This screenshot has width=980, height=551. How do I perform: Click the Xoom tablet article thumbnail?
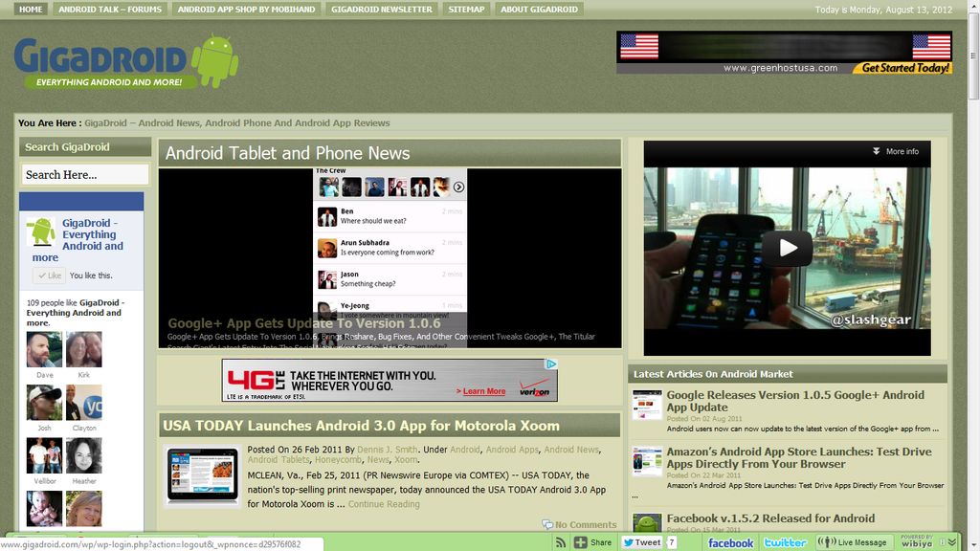[202, 475]
